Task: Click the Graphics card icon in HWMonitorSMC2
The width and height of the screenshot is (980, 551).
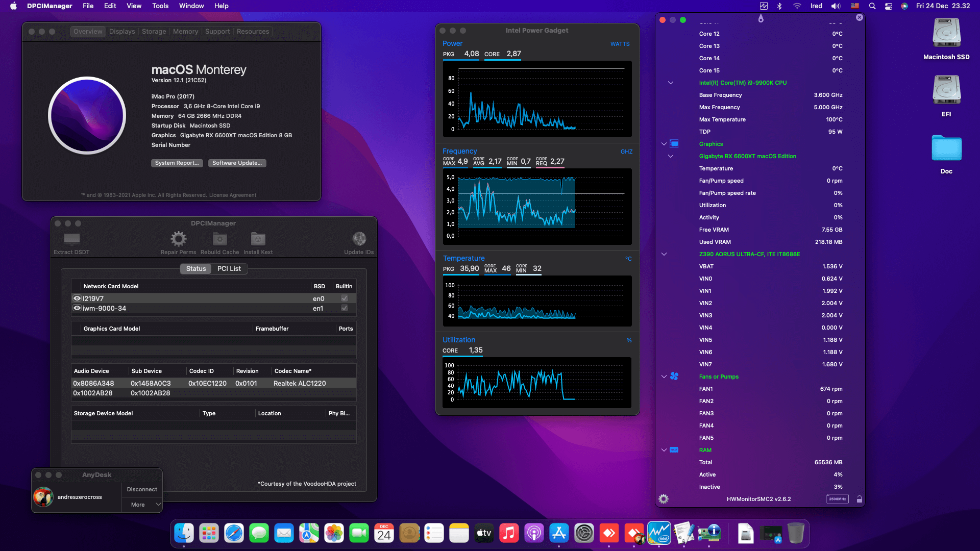Action: (674, 144)
